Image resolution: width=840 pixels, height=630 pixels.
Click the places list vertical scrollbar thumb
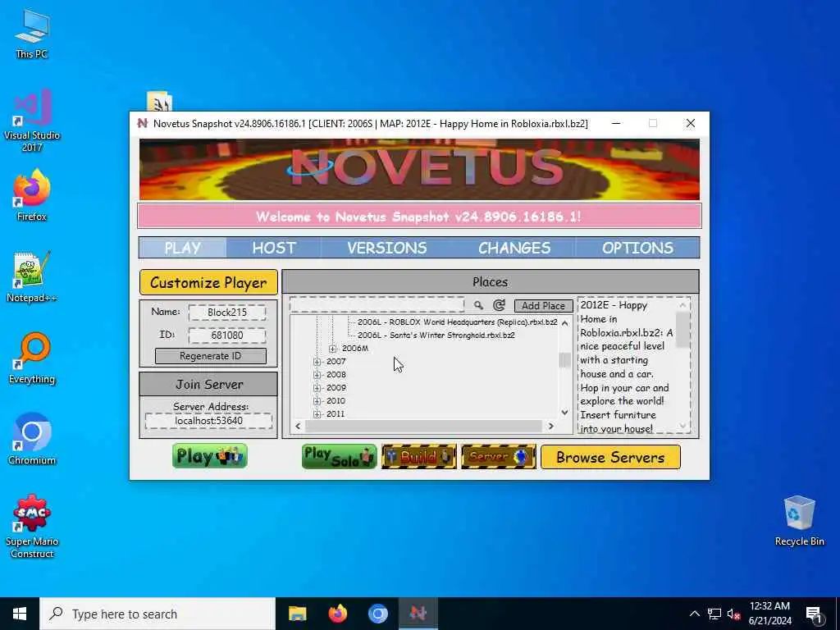(564, 360)
